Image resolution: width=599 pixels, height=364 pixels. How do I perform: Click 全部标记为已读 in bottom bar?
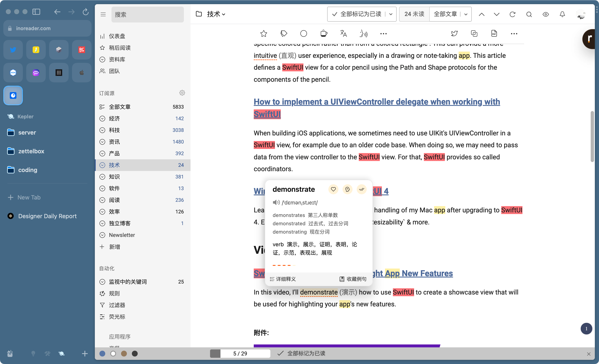(301, 354)
